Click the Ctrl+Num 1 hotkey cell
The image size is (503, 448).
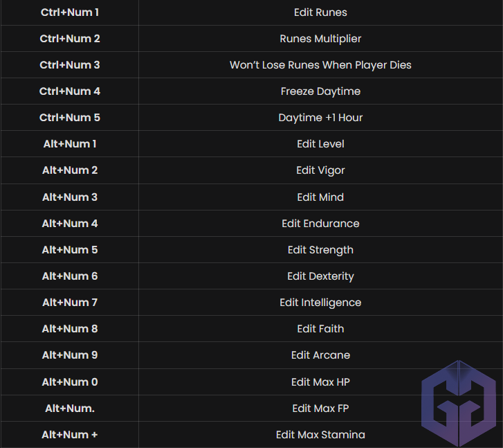tap(69, 12)
